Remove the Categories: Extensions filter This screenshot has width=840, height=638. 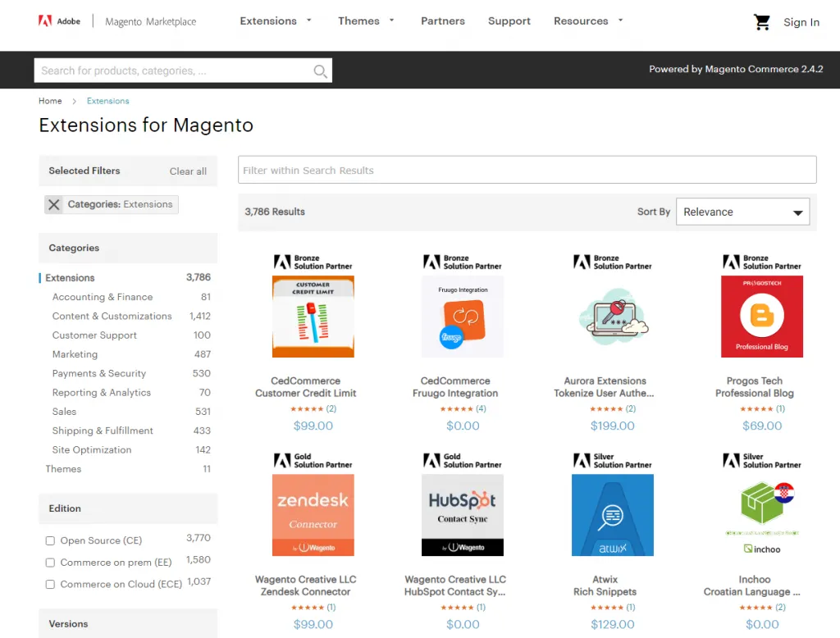[x=53, y=204]
